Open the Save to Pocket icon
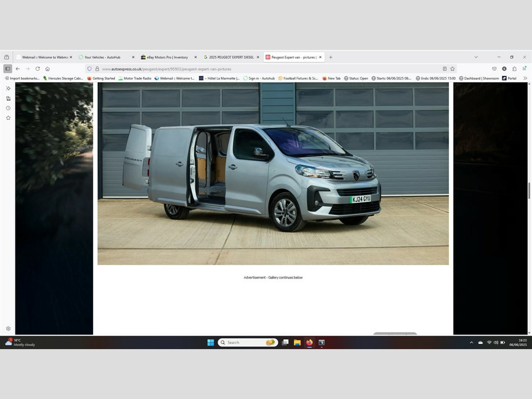 tap(494, 69)
